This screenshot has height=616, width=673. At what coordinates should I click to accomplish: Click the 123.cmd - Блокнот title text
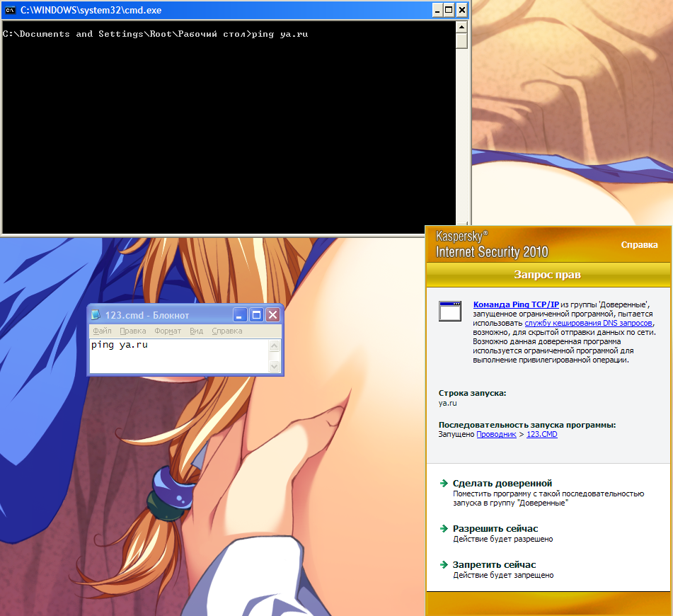146,315
